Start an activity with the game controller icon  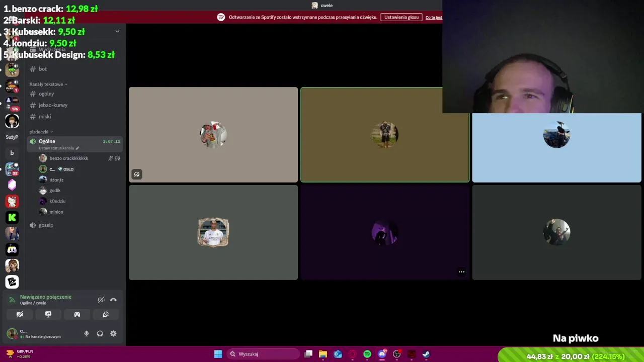(x=77, y=314)
